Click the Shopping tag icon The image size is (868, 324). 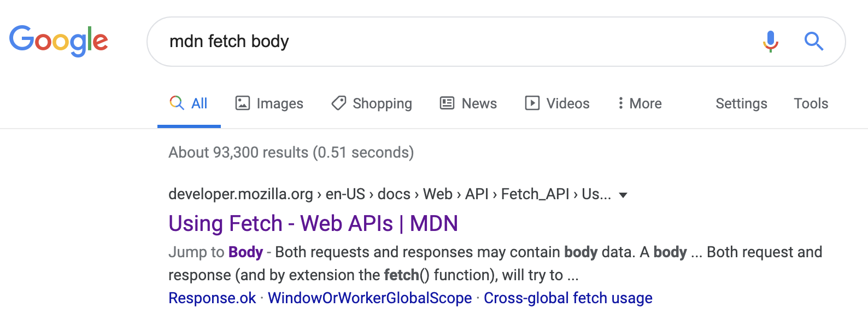(x=339, y=103)
